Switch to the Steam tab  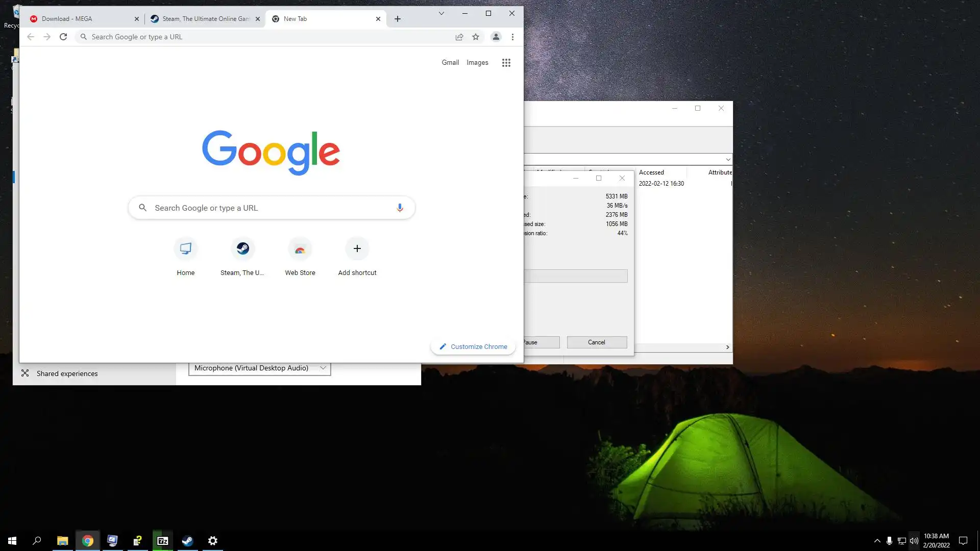(204, 19)
